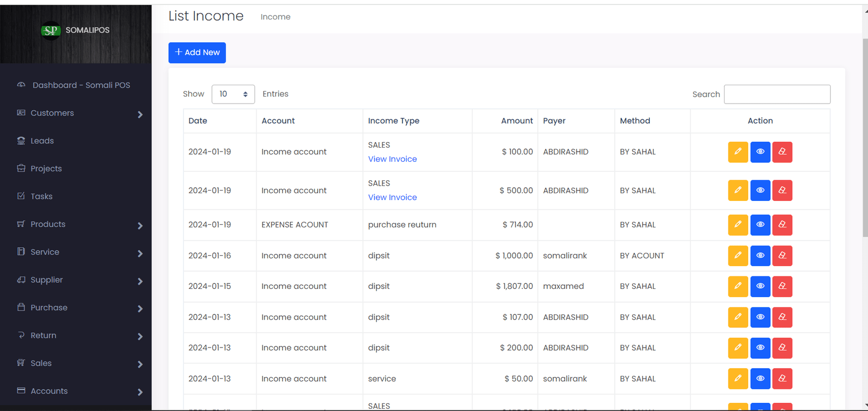Click the Projects sidebar icon
Image resolution: width=868 pixels, height=411 pixels.
pos(21,168)
